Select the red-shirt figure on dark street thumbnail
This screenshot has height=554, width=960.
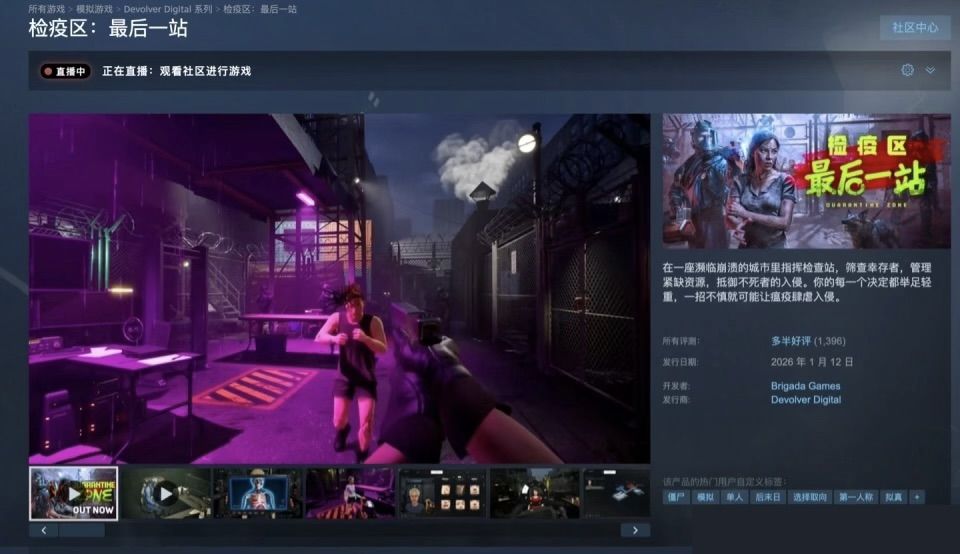click(535, 493)
